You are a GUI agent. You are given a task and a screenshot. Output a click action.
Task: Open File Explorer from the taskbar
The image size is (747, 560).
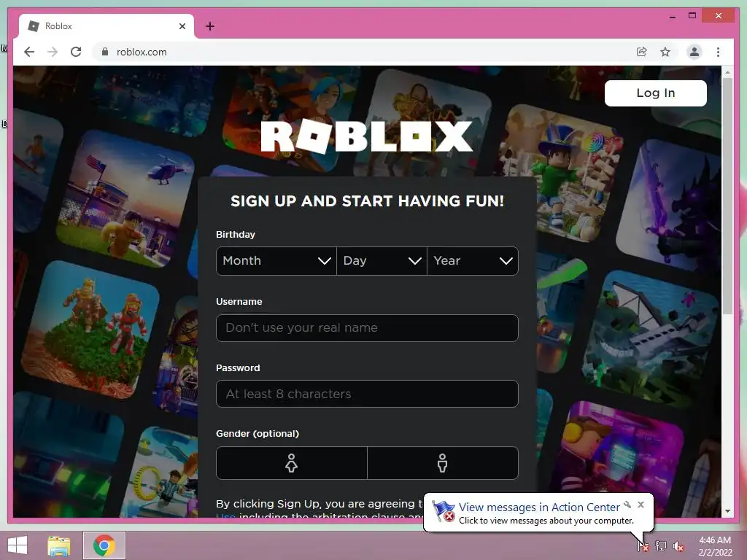click(59, 545)
